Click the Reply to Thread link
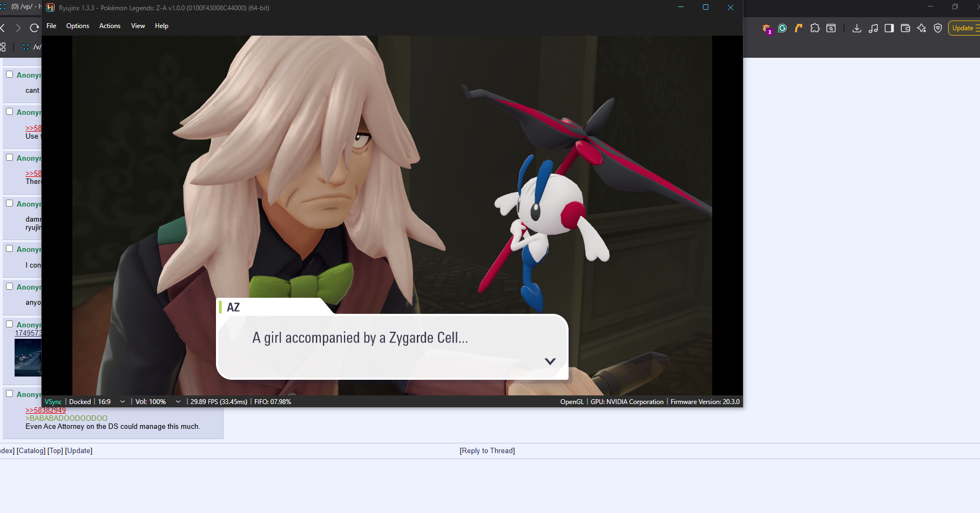The image size is (980, 513). pos(487,451)
